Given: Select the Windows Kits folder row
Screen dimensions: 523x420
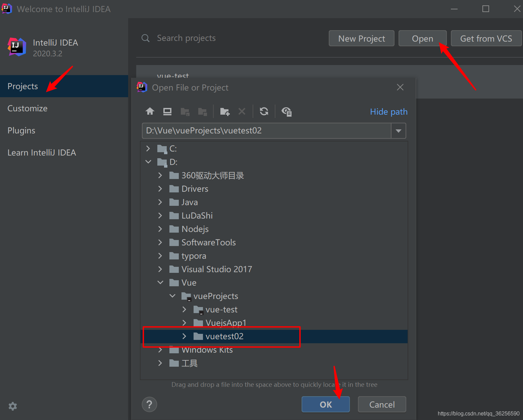Looking at the screenshot, I should pyautogui.click(x=274, y=350).
